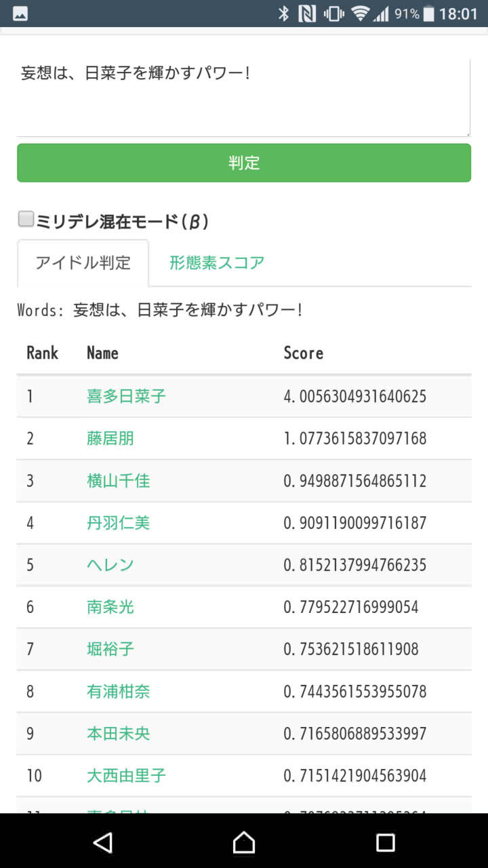Open the 大西由里子 link
488x868 pixels.
(x=125, y=775)
